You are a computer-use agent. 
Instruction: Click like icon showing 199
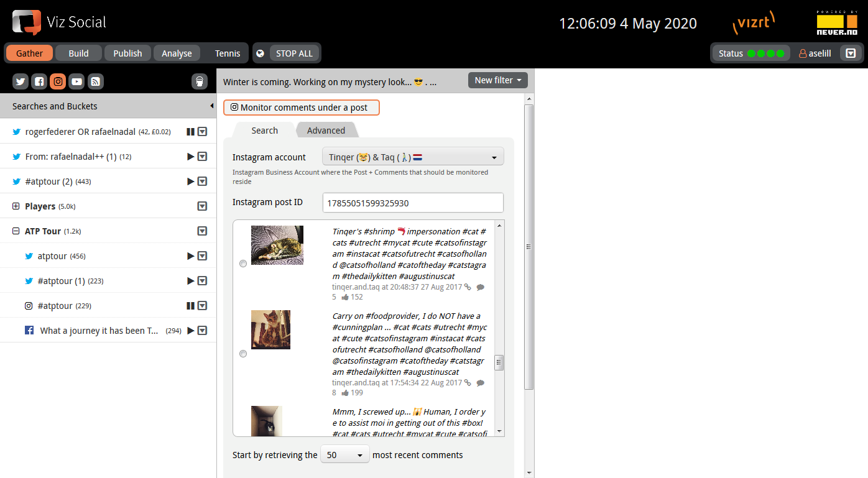point(345,393)
